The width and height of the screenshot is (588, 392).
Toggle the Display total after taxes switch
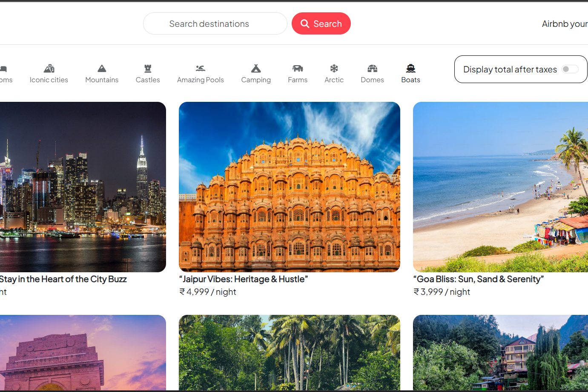pos(570,69)
